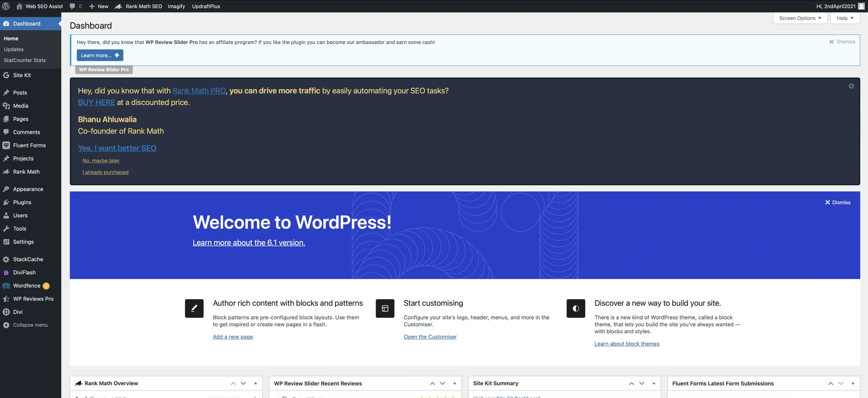Close the Rank Math PRO promotion banner
The height and width of the screenshot is (398, 868).
(x=851, y=86)
